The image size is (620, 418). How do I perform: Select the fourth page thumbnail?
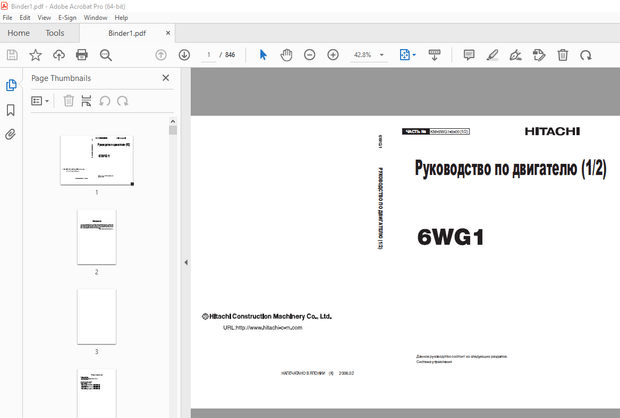point(97,393)
